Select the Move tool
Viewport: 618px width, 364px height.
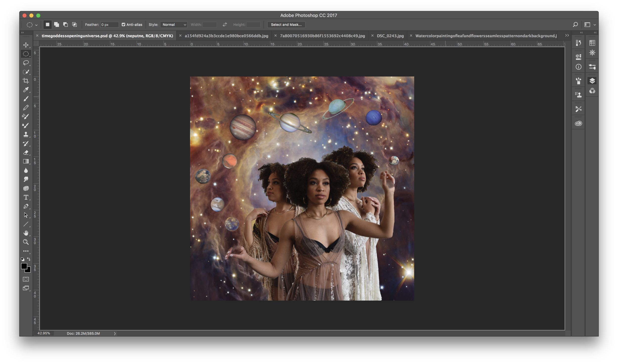coord(26,45)
